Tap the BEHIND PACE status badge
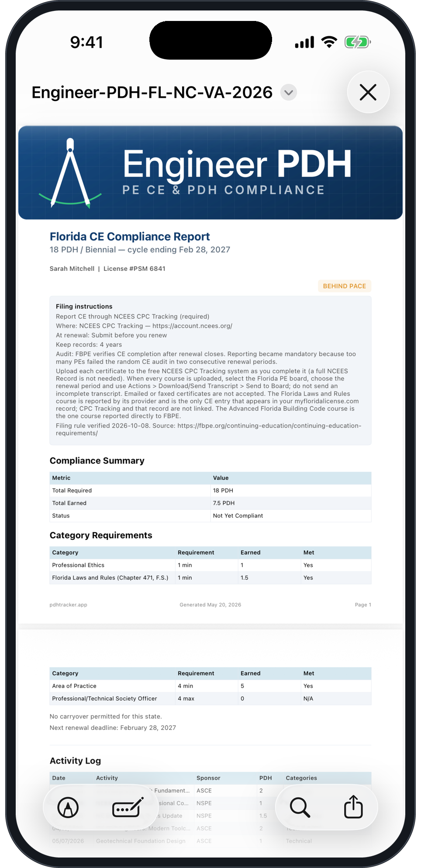This screenshot has width=421, height=868. pyautogui.click(x=345, y=286)
